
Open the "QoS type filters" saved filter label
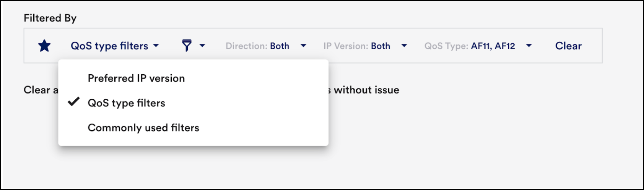coord(109,46)
